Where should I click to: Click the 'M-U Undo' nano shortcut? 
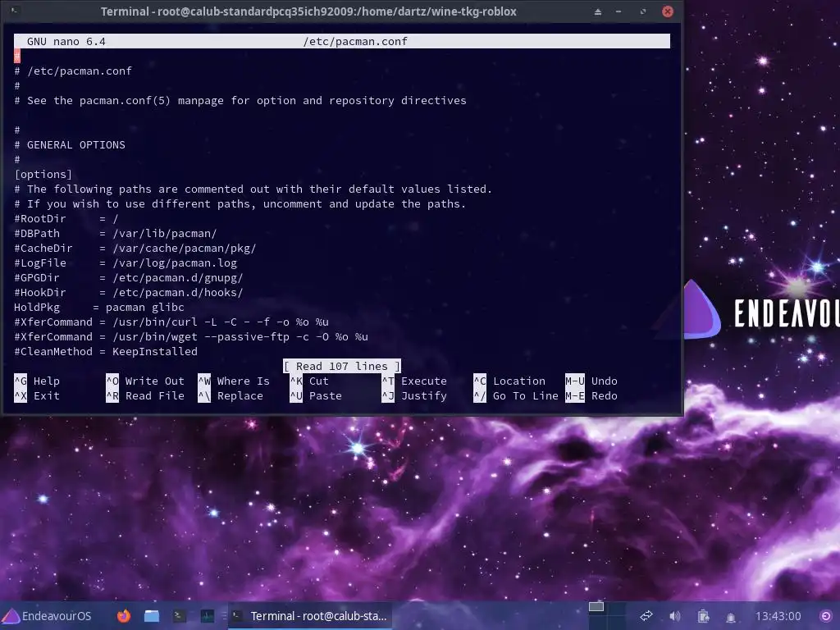[x=591, y=381]
